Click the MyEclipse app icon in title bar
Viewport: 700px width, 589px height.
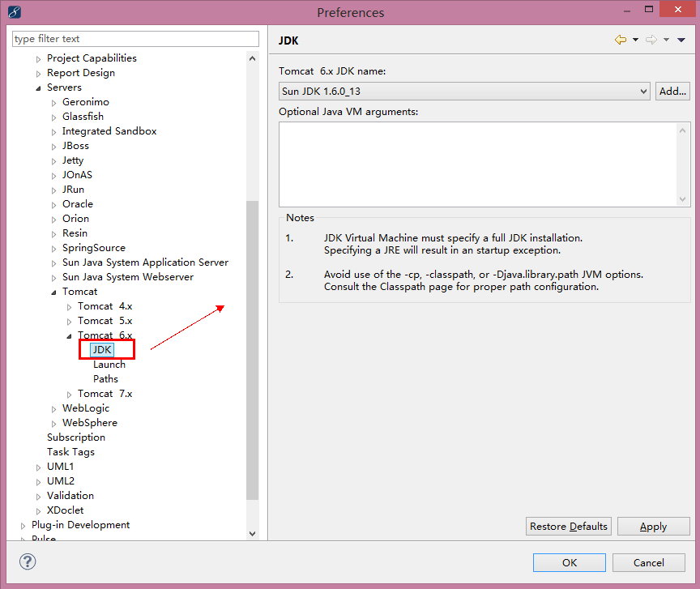click(x=15, y=11)
